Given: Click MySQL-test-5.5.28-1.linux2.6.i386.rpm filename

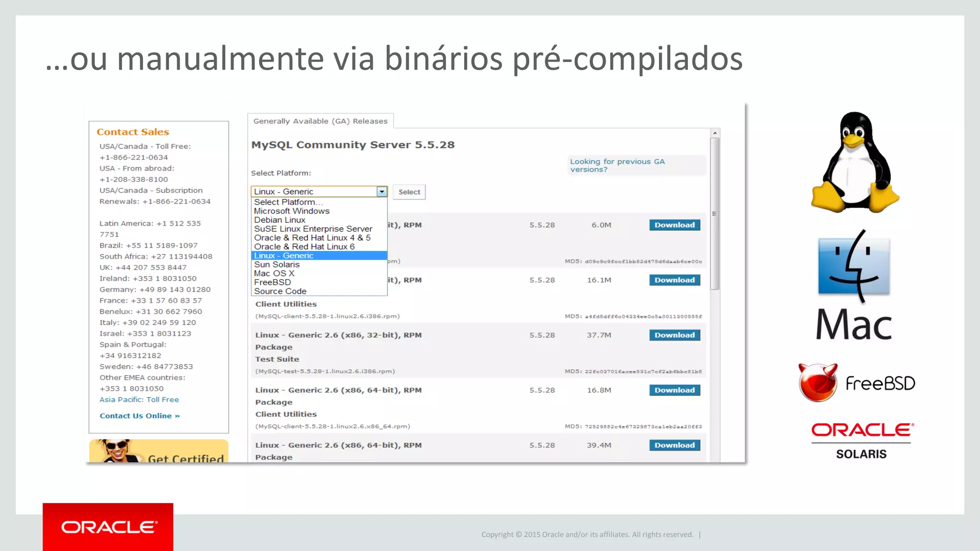Looking at the screenshot, I should [x=325, y=371].
